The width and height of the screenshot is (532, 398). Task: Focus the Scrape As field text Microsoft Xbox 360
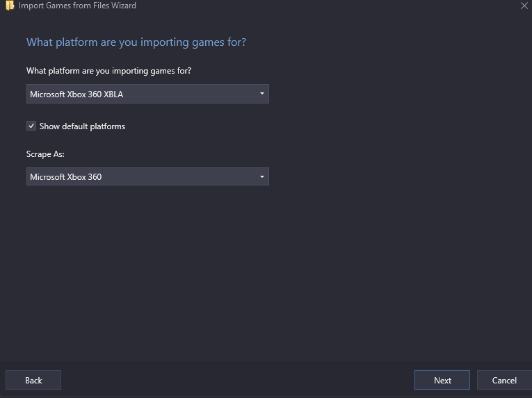pyautogui.click(x=66, y=177)
